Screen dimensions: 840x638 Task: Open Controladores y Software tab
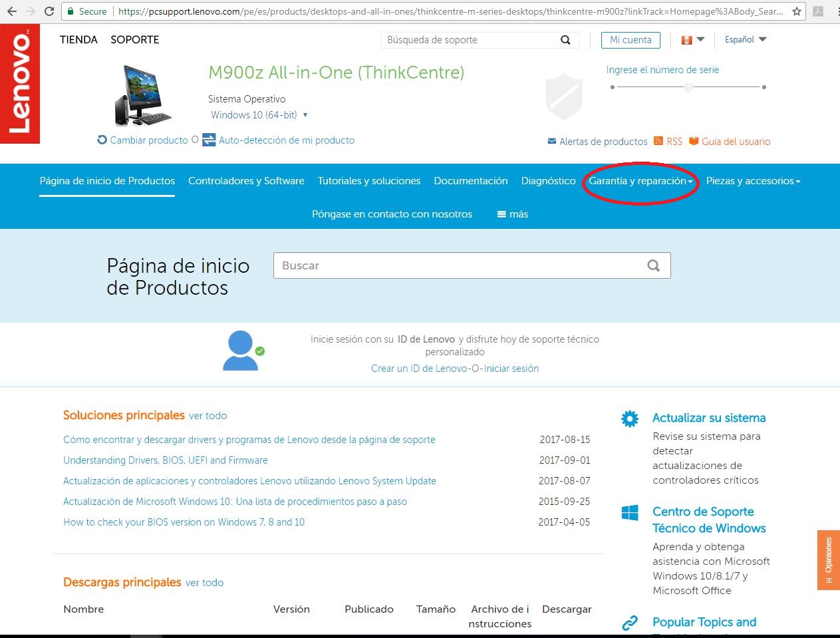[246, 181]
